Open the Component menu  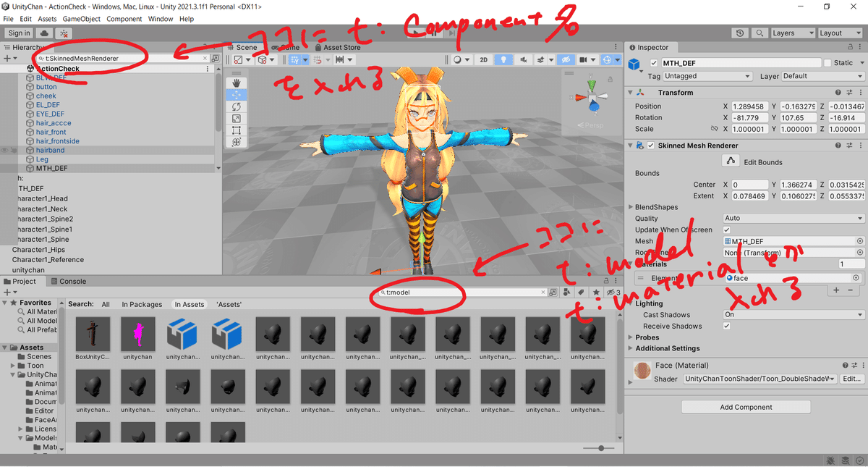point(124,19)
